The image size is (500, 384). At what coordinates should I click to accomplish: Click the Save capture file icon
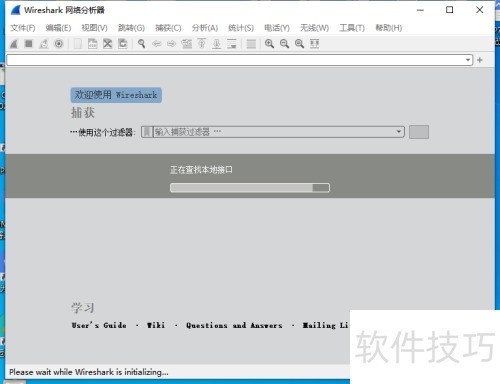tap(92, 44)
